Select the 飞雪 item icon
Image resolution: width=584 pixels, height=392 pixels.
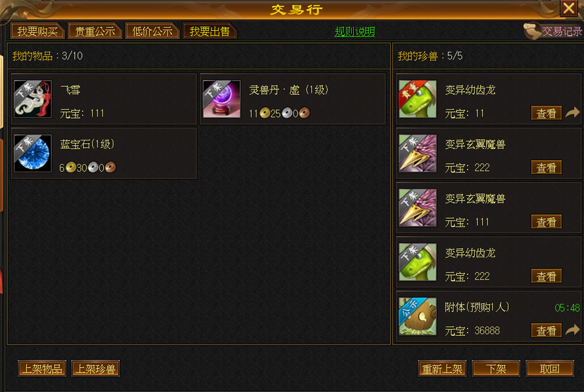pos(33,99)
